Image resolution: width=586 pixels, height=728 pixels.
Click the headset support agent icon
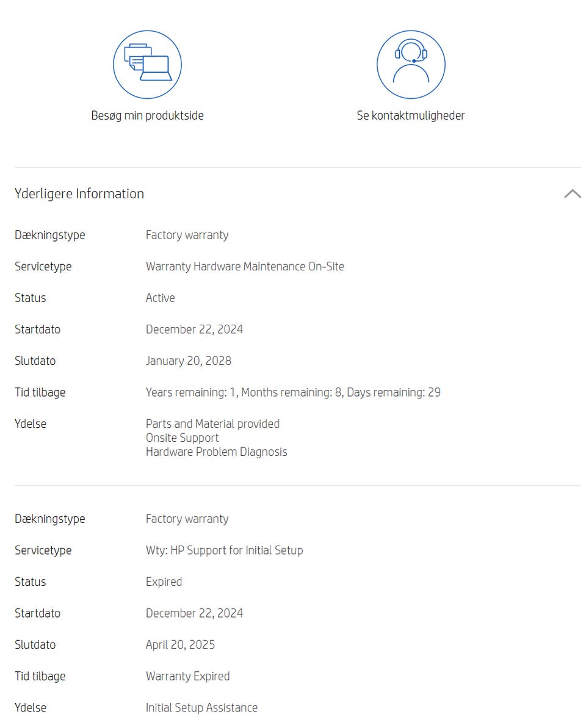coord(411,64)
